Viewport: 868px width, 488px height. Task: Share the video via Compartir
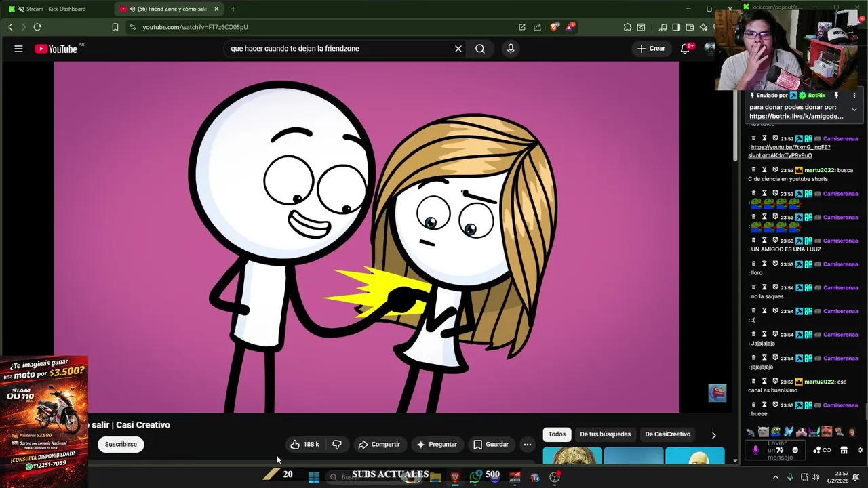click(379, 445)
